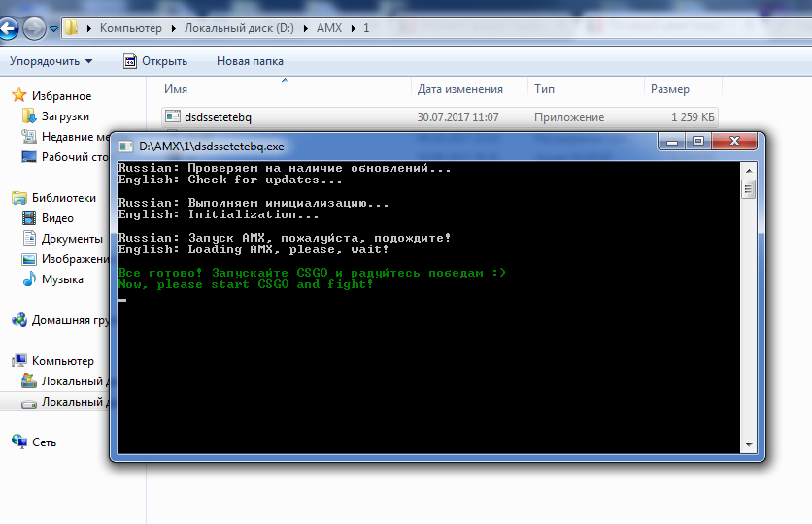Select file dsdssetetebq in list
Screen dimensions: 812x524
point(218,117)
